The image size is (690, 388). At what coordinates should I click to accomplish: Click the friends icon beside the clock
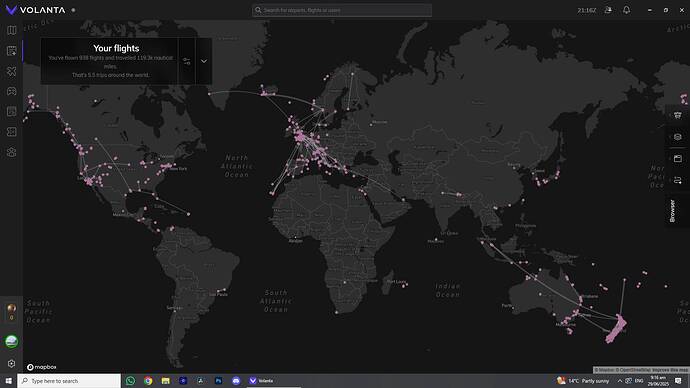608,10
